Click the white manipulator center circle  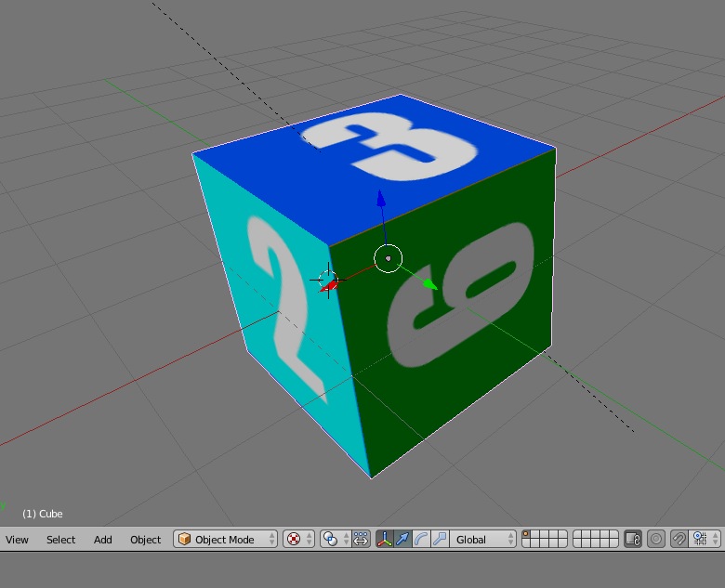(x=388, y=258)
